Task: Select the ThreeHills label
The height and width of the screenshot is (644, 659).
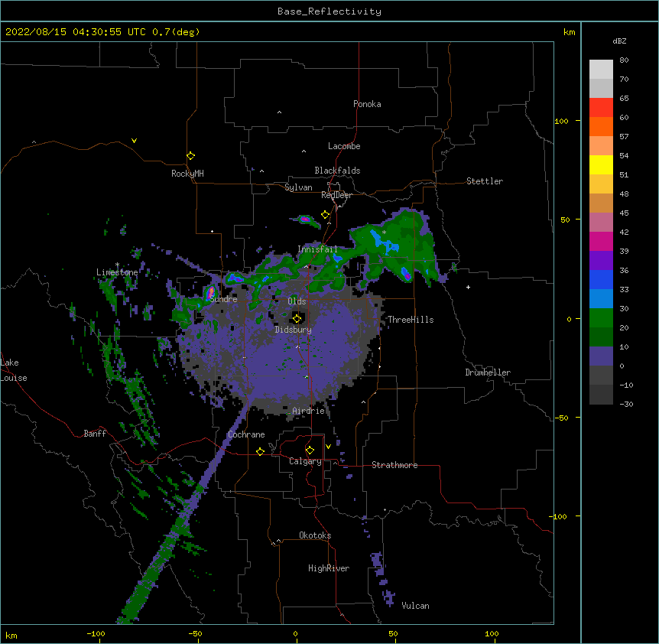Action: 411,320
